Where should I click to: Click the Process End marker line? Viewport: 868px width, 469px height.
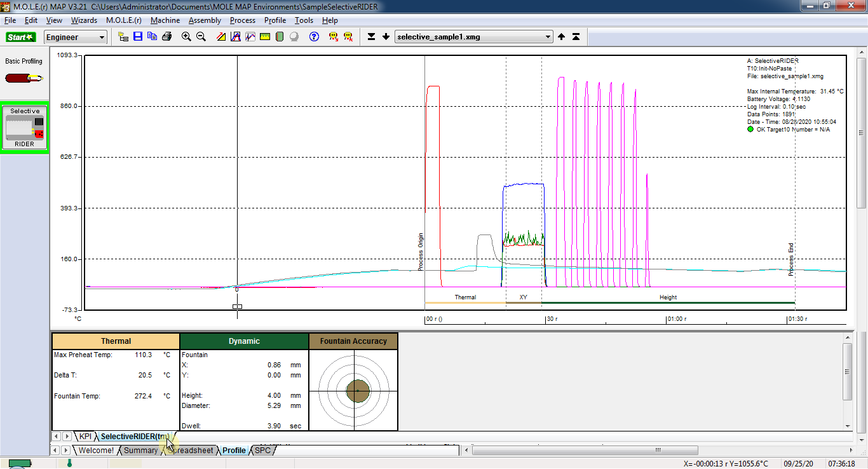(x=795, y=184)
